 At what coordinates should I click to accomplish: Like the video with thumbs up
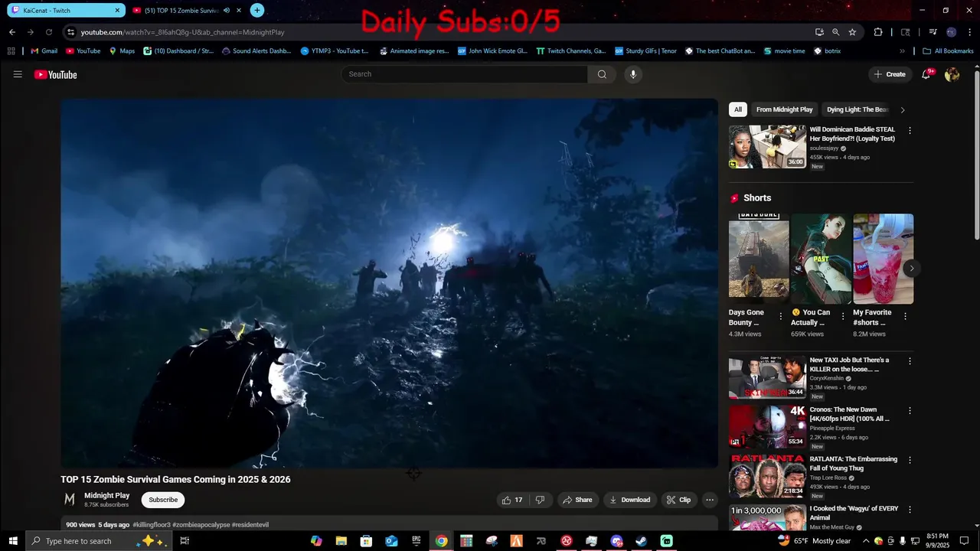point(512,500)
